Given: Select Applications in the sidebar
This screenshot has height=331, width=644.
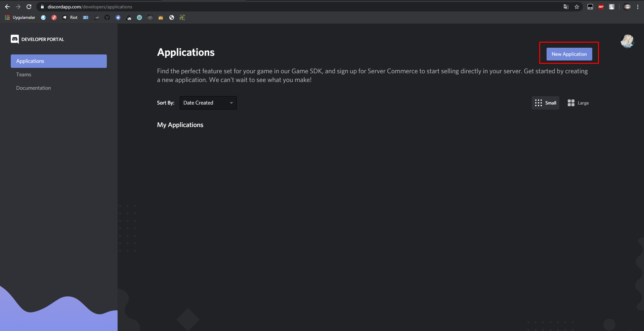Looking at the screenshot, I should [59, 61].
